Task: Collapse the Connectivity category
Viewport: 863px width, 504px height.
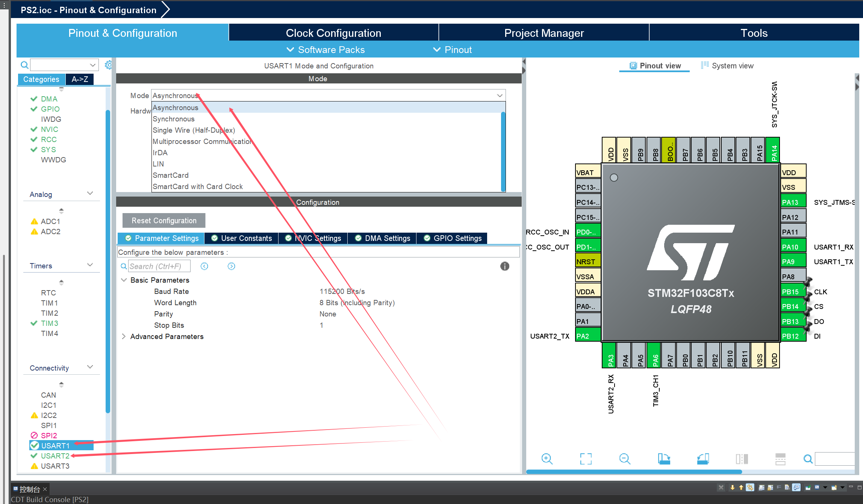Action: point(90,367)
